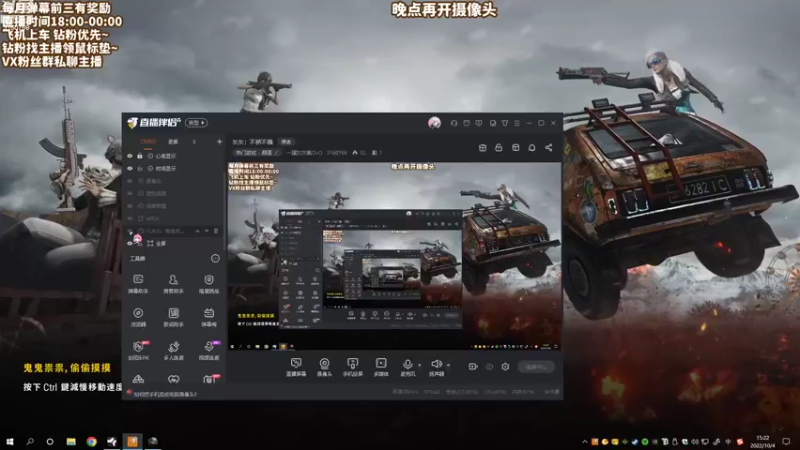The width and height of the screenshot is (800, 450).
Task: Add a 多媒体 media source
Action: [x=381, y=367]
